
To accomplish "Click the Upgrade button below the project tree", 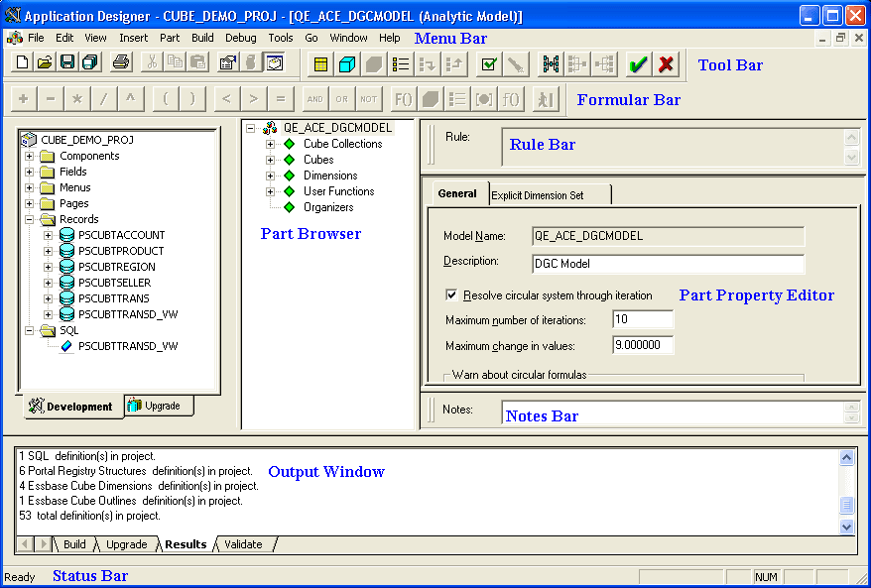I will click(157, 406).
